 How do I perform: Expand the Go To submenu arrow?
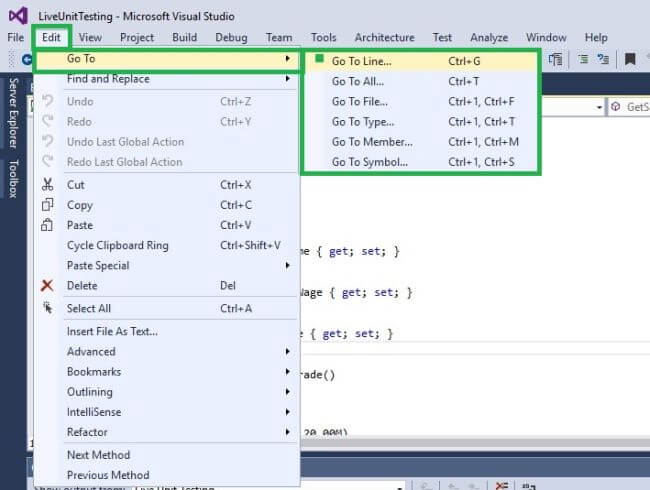pos(287,58)
